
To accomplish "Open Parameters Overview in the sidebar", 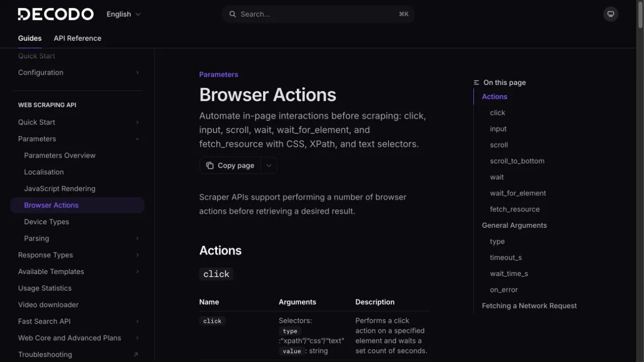I will (x=60, y=156).
